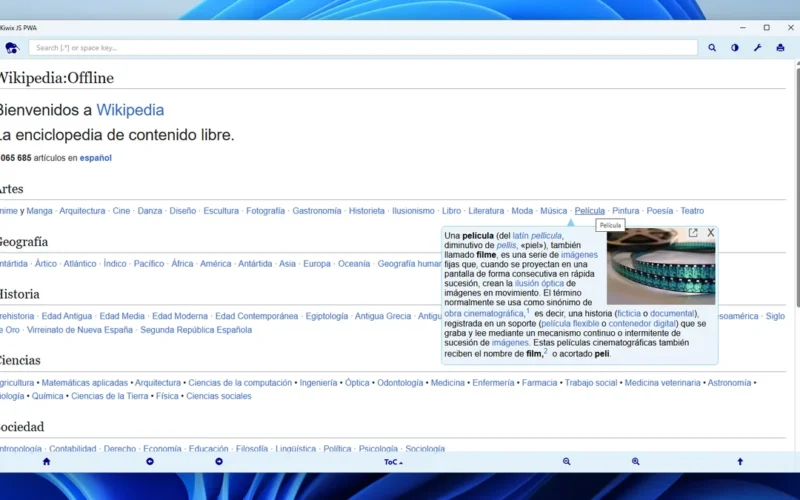Open the Poesía article link

[660, 211]
